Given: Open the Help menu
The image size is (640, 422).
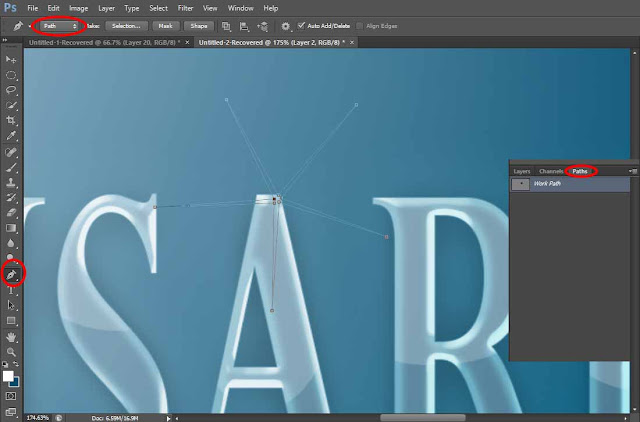Looking at the screenshot, I should (271, 8).
